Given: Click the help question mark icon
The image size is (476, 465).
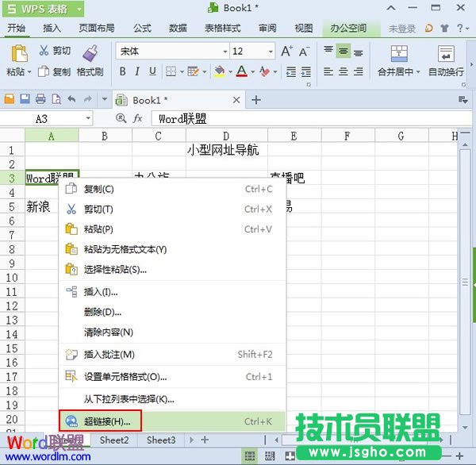Looking at the screenshot, I should pos(460,29).
